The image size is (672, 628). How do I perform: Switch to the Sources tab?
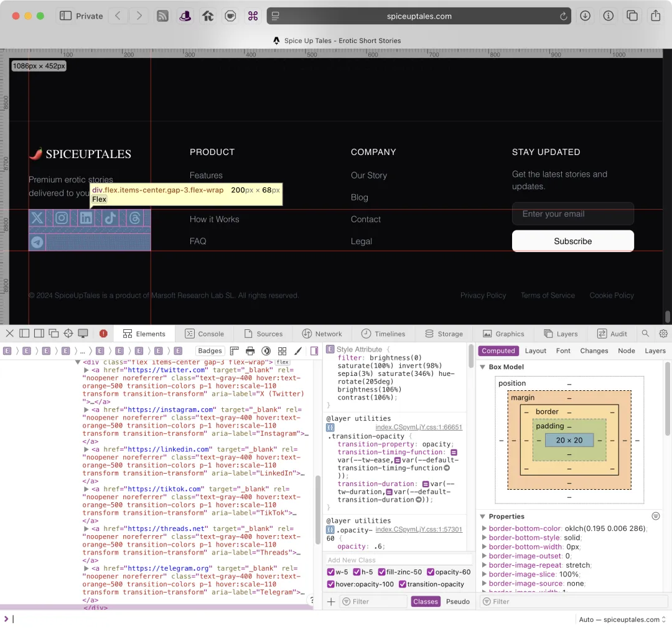pyautogui.click(x=264, y=334)
